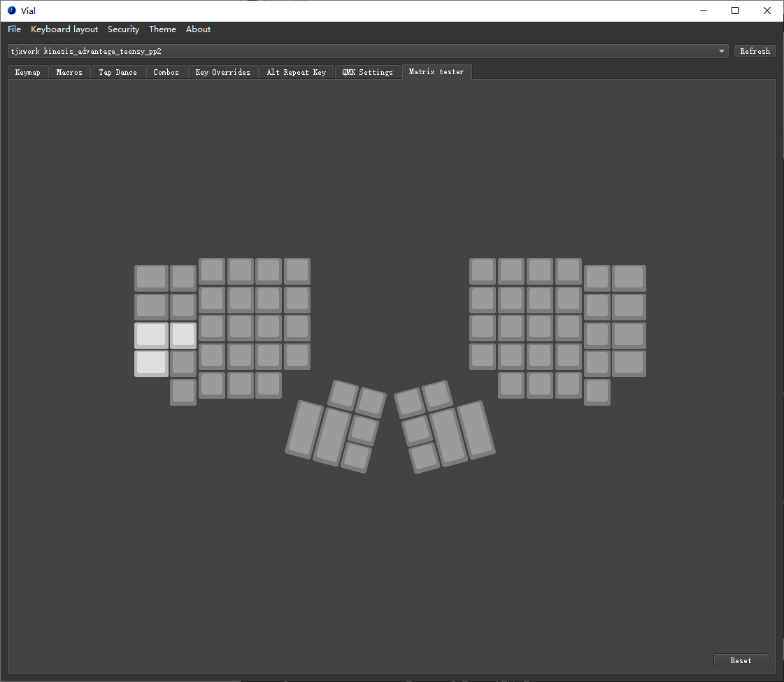
Task: Click the outermost tall key of right thumb cluster
Action: pos(476,429)
